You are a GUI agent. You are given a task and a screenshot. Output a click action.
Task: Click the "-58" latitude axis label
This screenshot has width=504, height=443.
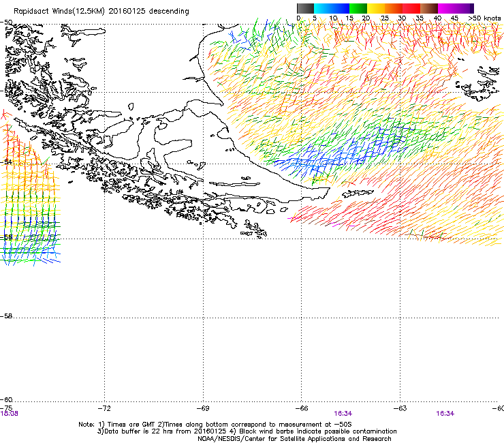[6, 316]
